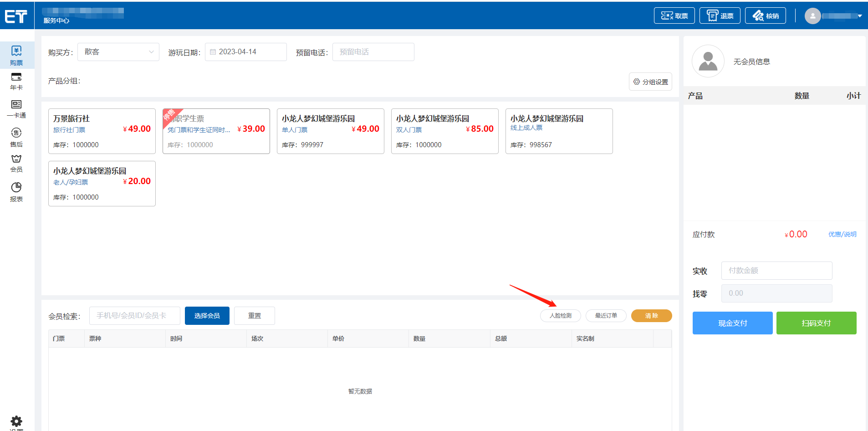Open the 购票 ticket purchase sidebar icon
The image size is (868, 431).
pyautogui.click(x=16, y=55)
